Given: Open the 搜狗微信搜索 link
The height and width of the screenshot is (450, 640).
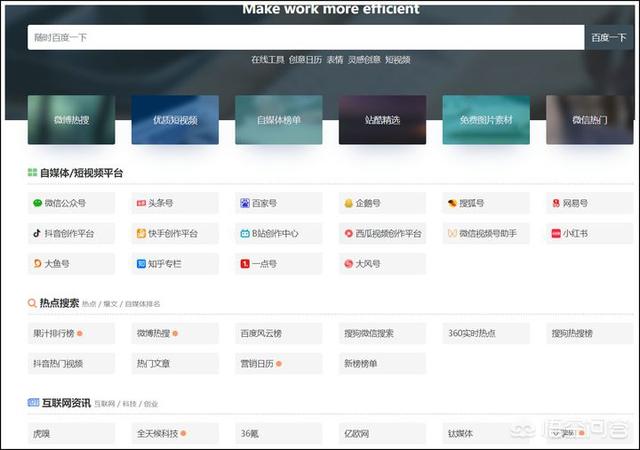Looking at the screenshot, I should 382,333.
